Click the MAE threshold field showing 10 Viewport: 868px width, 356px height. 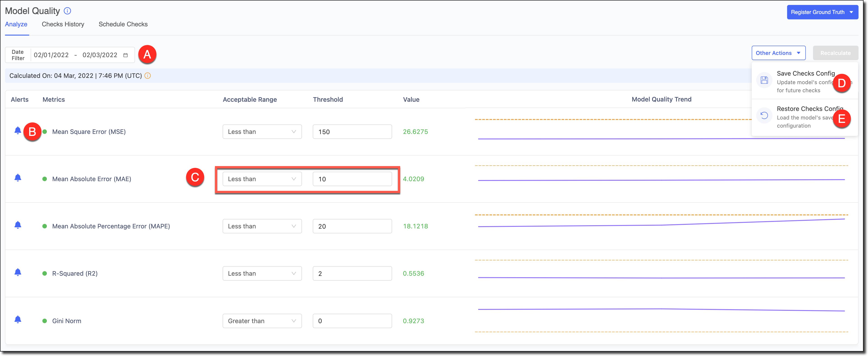352,179
